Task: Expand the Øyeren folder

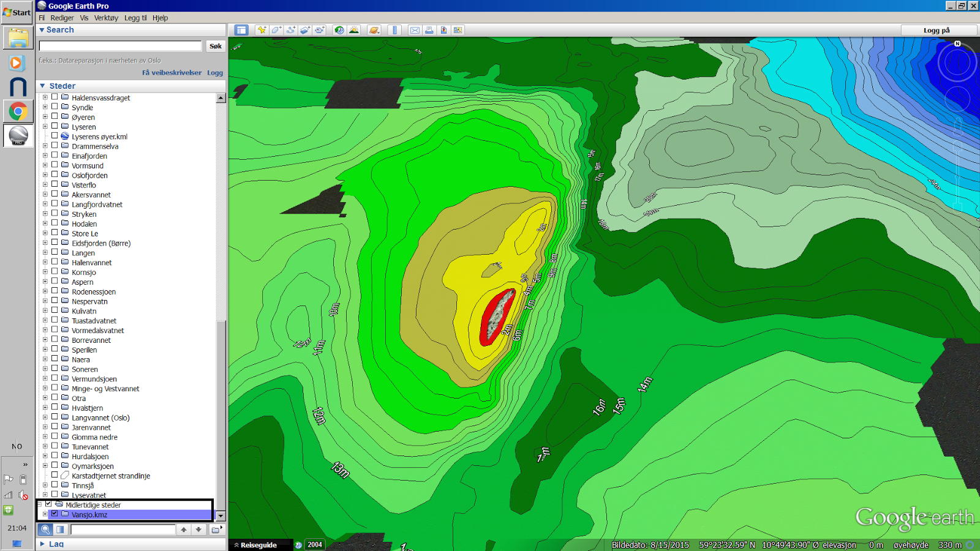Action: click(45, 117)
